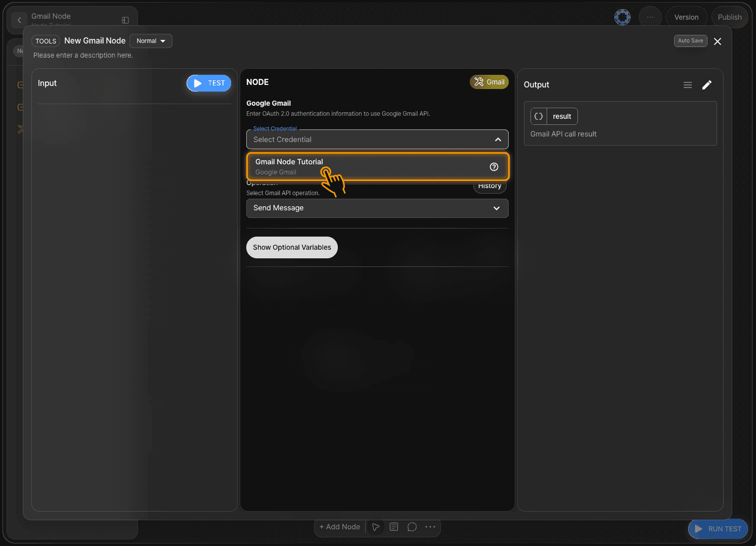Click the description placeholder text

click(83, 55)
